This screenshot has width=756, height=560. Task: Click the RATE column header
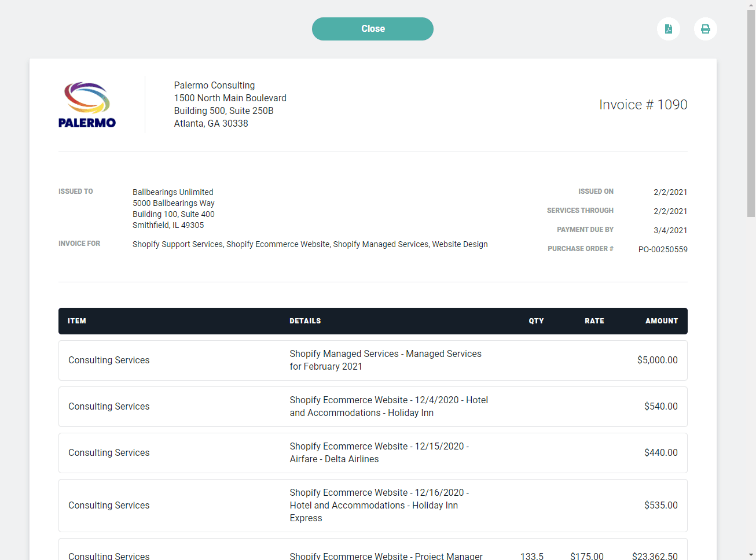coord(594,321)
